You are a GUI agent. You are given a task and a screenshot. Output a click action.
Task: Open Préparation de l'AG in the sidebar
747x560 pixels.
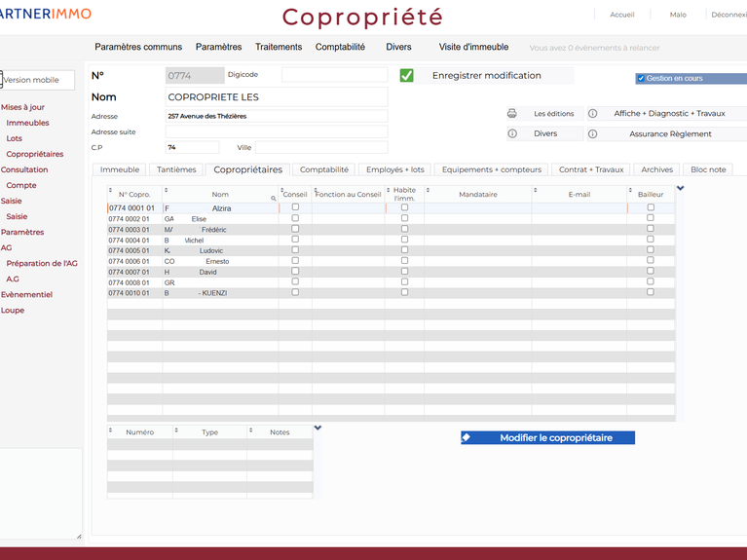[41, 264]
